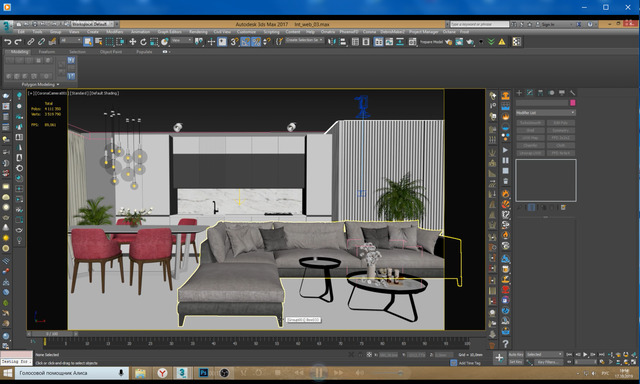The width and height of the screenshot is (640, 384).
Task: Click the Set Key button
Action: (516, 362)
